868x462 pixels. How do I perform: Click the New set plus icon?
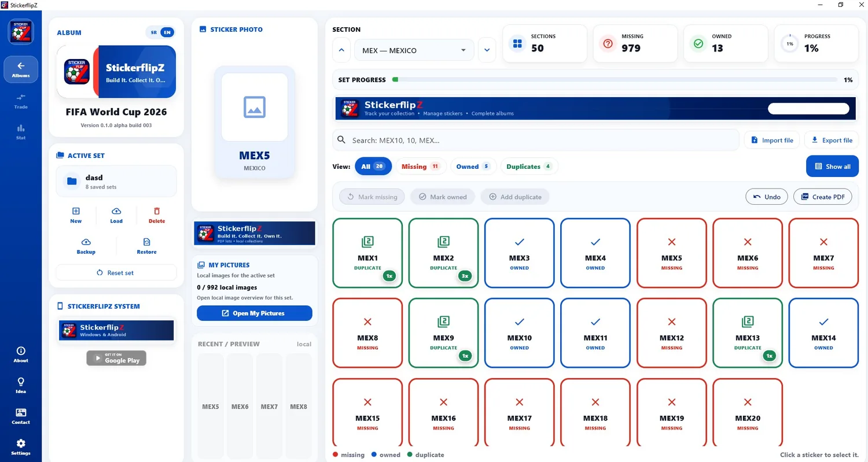(x=76, y=211)
